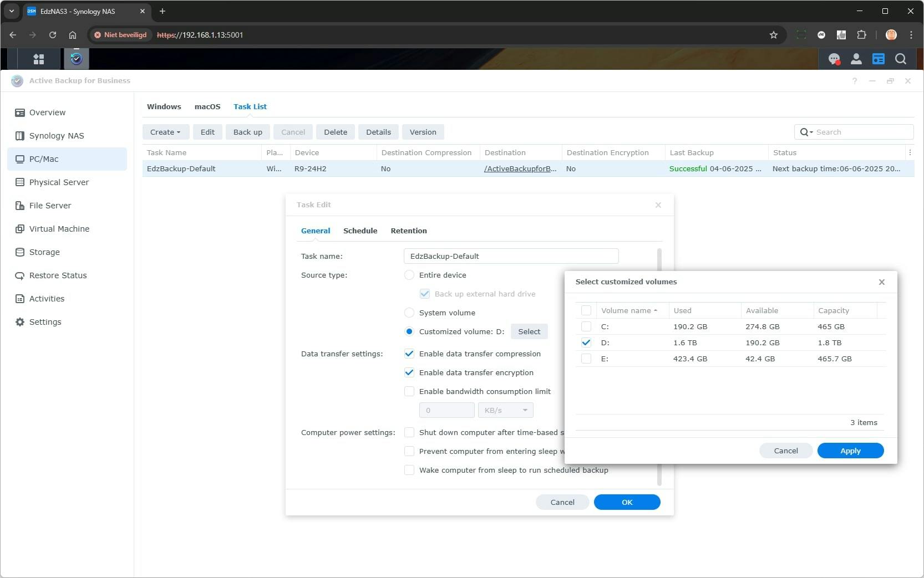The height and width of the screenshot is (578, 924).
Task: Click the Select volume button
Action: pos(529,331)
